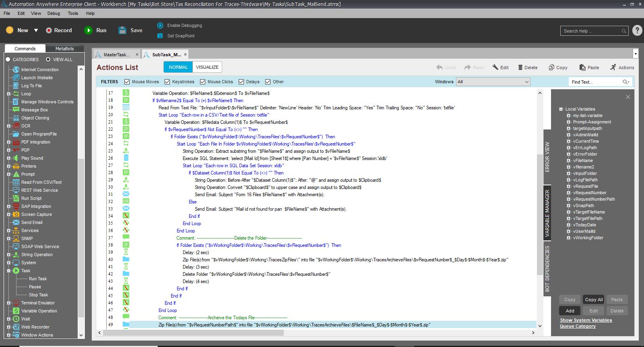Expand the vFileName variable node
This screenshot has height=347, width=644.
coord(568,160)
